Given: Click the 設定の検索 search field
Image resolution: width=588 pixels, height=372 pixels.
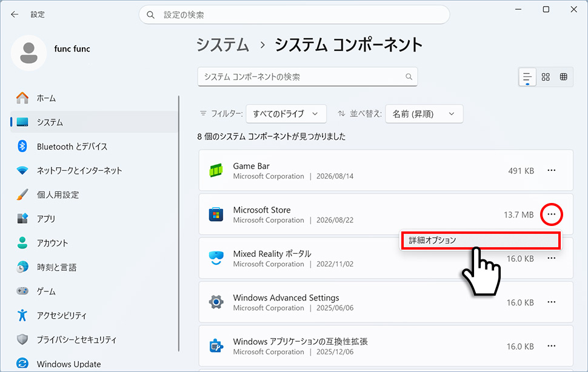Looking at the screenshot, I should pyautogui.click(x=295, y=15).
